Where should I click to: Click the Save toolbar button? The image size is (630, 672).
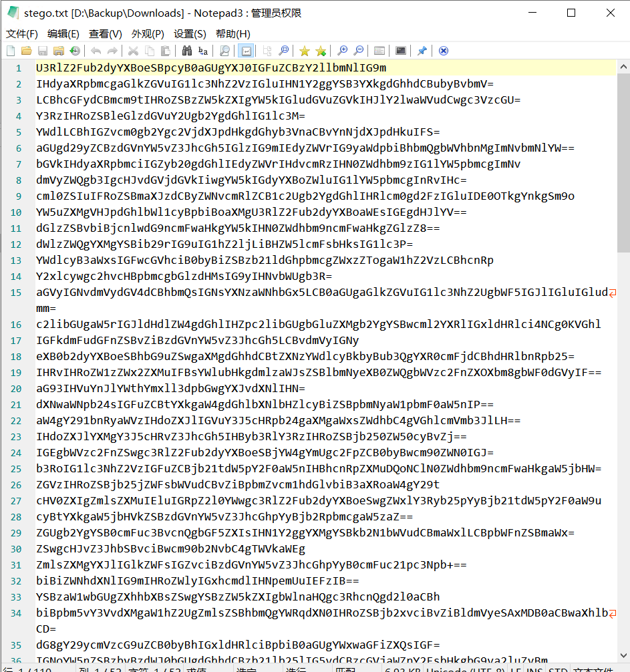pos(42,50)
